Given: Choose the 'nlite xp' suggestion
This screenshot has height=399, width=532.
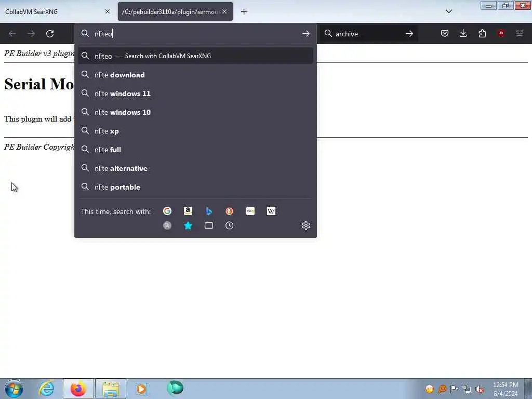Looking at the screenshot, I should tap(195, 131).
